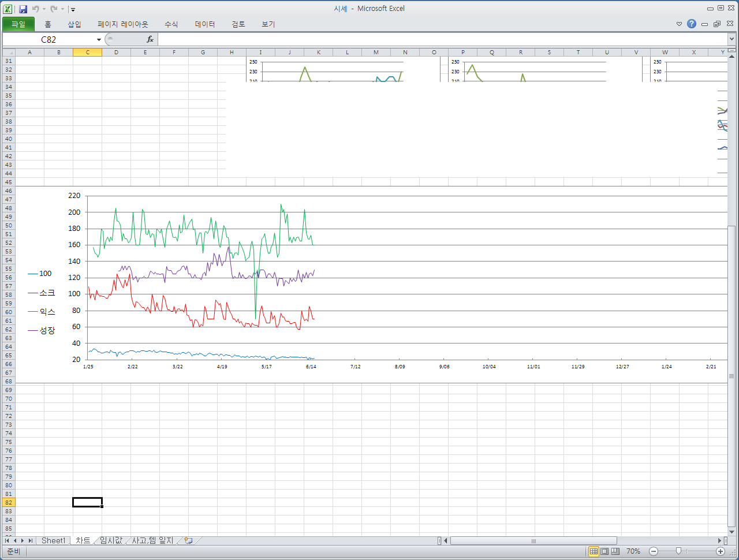Viewport: 739px width, 560px height.
Task: Click the vertical scrollbar thumb
Action: point(731,375)
